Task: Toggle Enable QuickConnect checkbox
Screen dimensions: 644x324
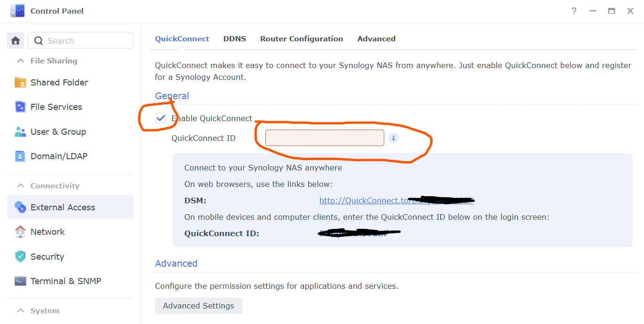Action: coord(161,118)
